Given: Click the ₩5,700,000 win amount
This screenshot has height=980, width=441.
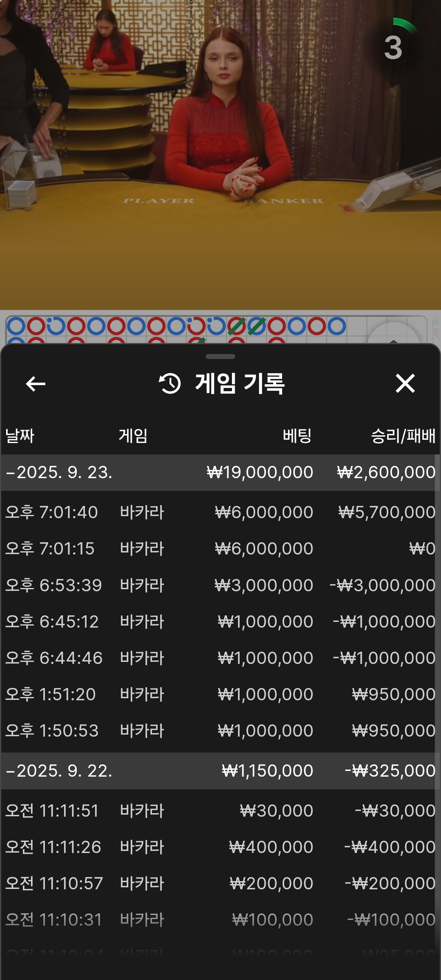Looking at the screenshot, I should point(387,512).
